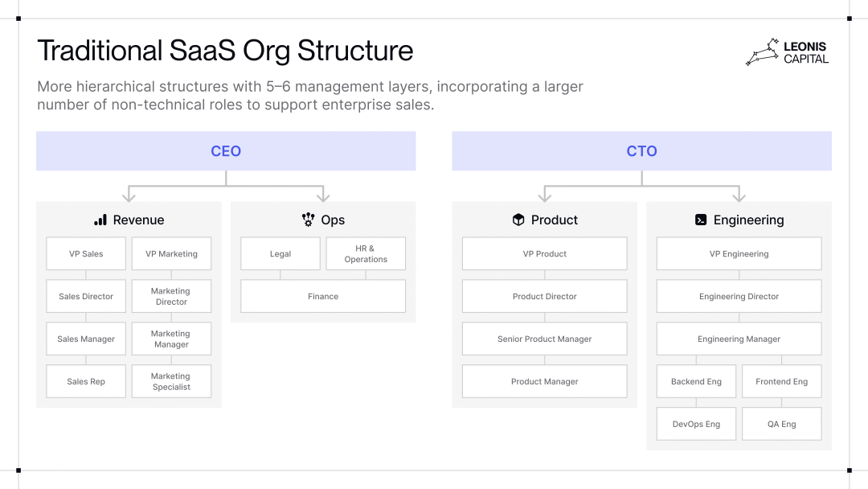Click the slide title Traditional SaaS Org Structure

click(225, 51)
